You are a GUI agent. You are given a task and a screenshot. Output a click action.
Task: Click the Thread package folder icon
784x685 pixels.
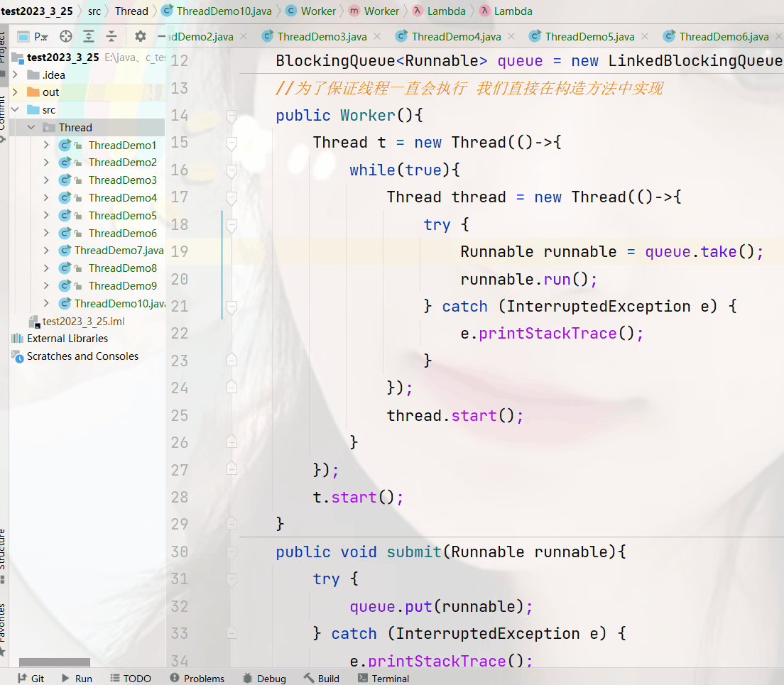click(49, 127)
